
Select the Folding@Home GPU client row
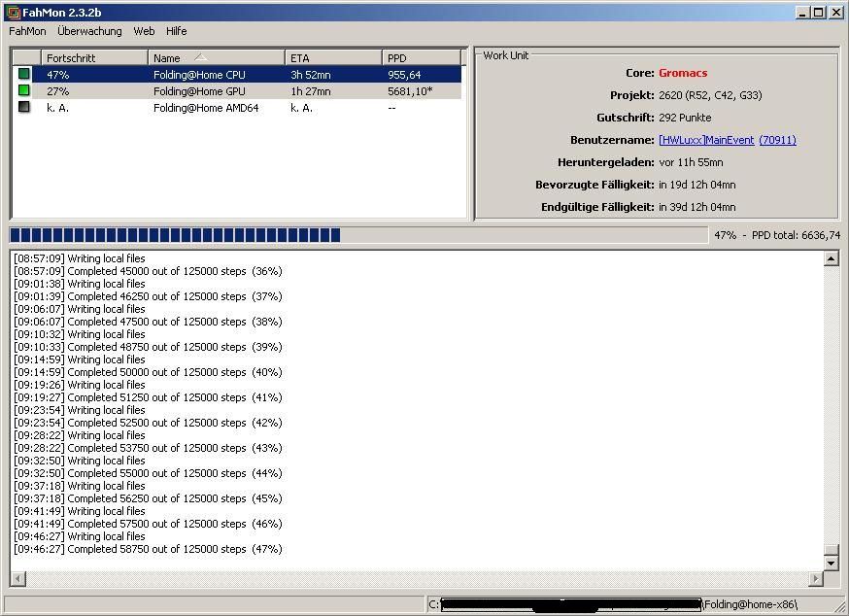pyautogui.click(x=237, y=91)
